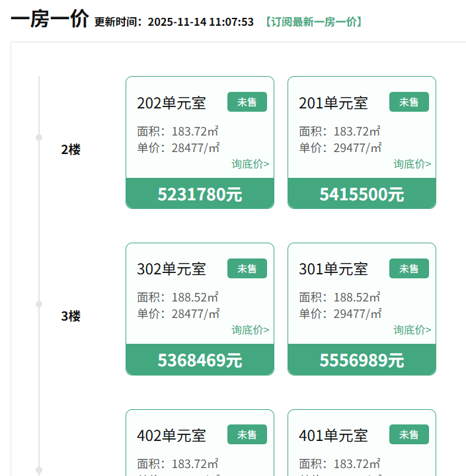Click 询底价 link on 302单元室 card
The height and width of the screenshot is (476, 466).
coord(250,330)
